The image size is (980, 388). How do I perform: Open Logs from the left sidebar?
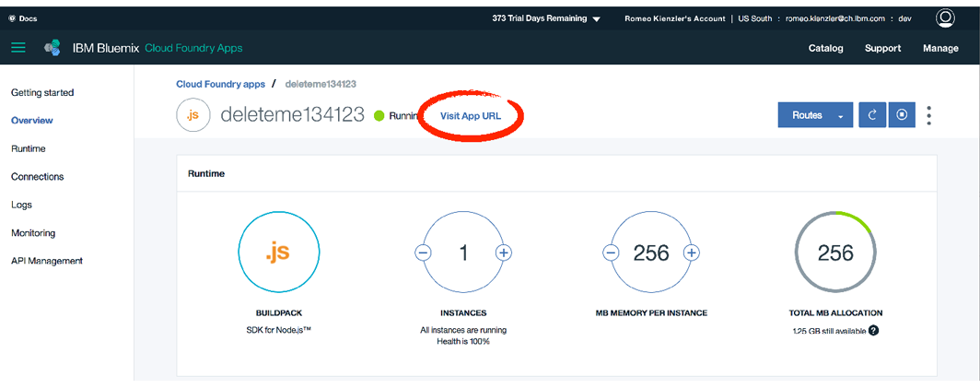[21, 205]
